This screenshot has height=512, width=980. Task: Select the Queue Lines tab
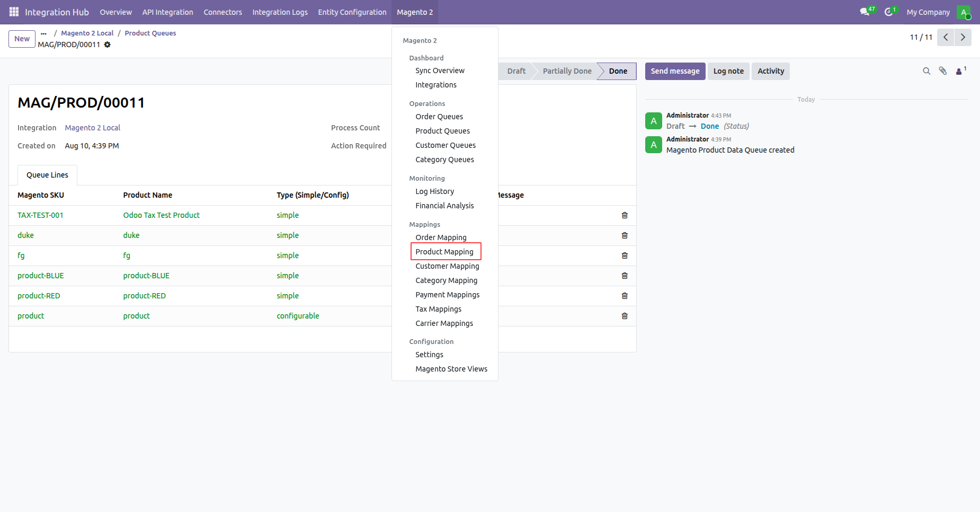[x=47, y=175]
